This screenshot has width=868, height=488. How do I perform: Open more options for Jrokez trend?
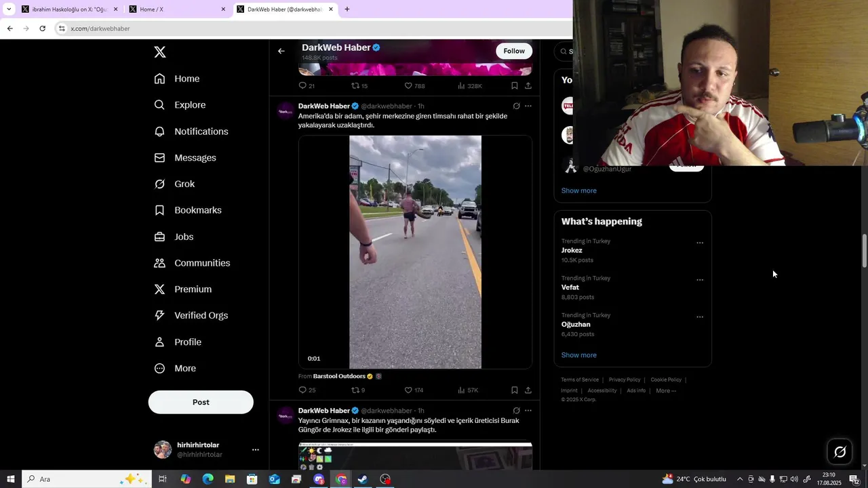(x=700, y=243)
